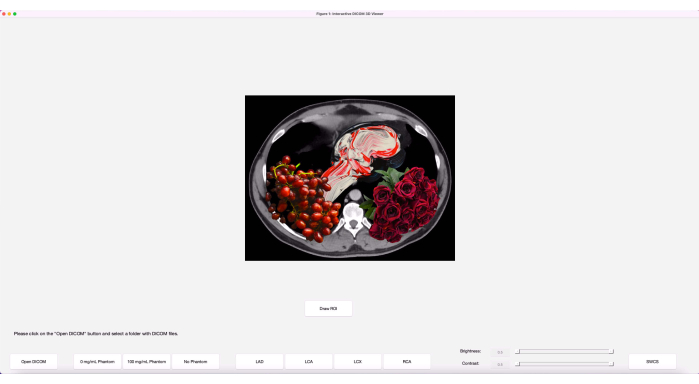Close the viewer window with red button
The width and height of the screenshot is (699, 384).
4,14
